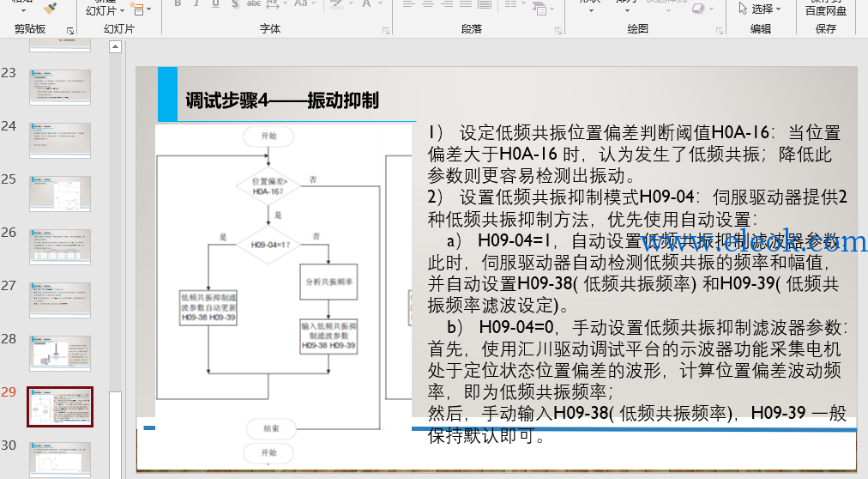Viewport: 868px width, 479px height.
Task: Select slide 26 thumbnail
Action: coord(60,246)
